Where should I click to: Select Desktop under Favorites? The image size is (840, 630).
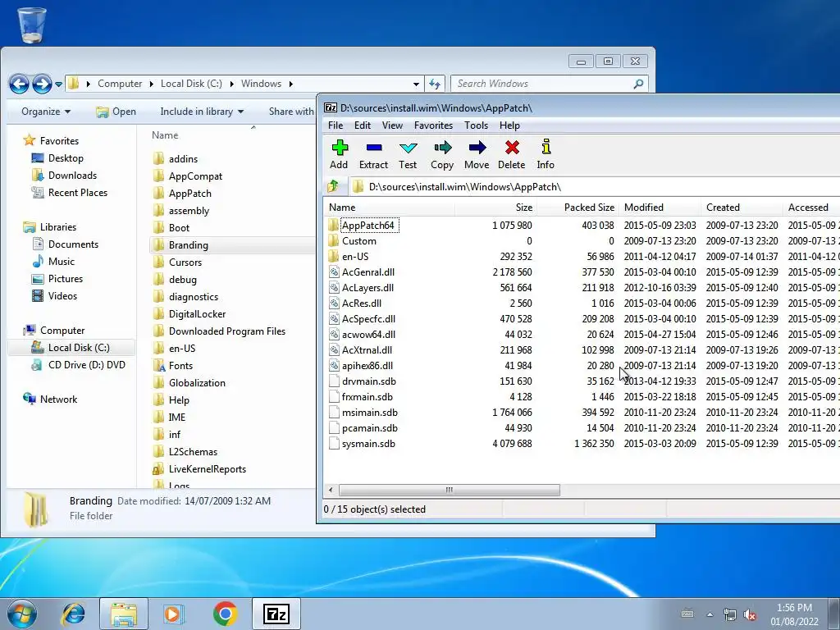pos(66,158)
